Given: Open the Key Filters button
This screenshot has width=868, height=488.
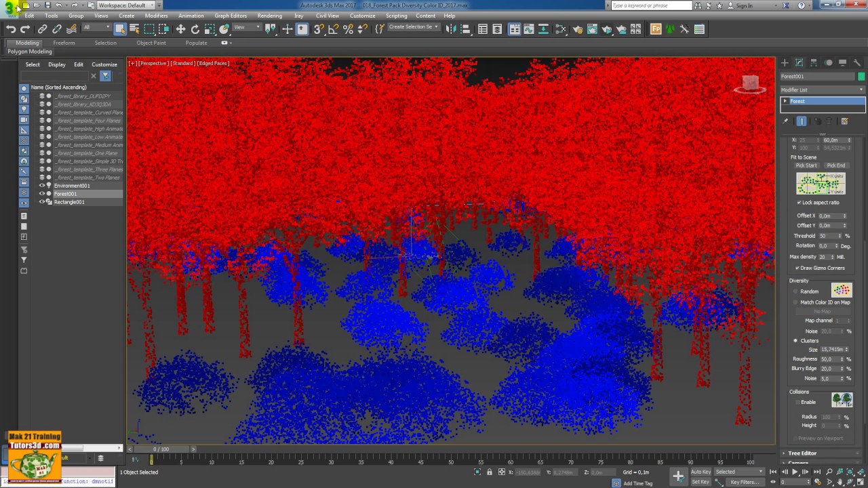Looking at the screenshot, I should pyautogui.click(x=744, y=482).
